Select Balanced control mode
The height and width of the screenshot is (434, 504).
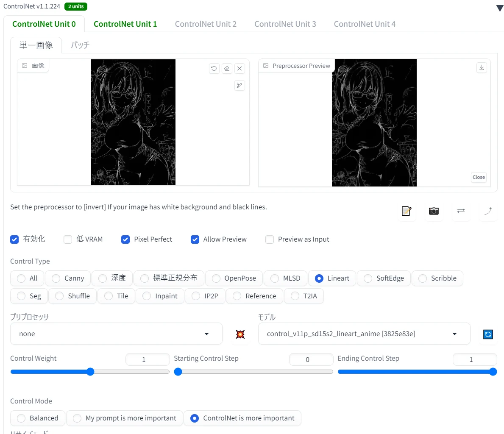pyautogui.click(x=38, y=418)
